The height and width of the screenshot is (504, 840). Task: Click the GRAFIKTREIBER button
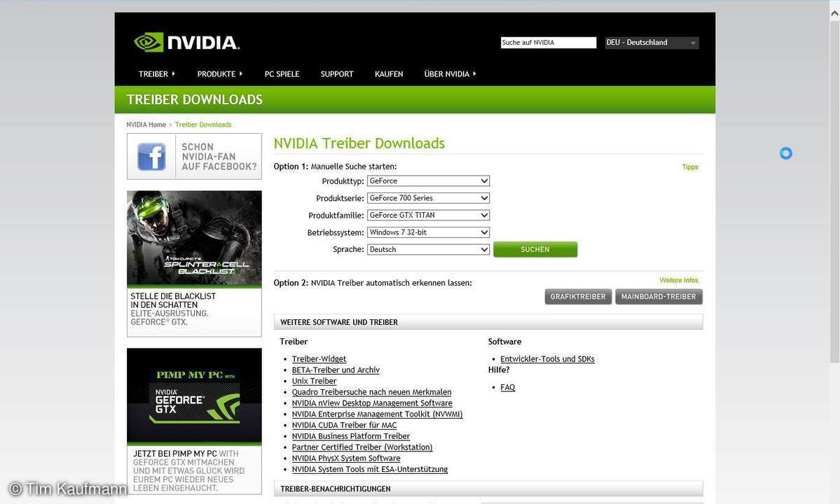[578, 296]
